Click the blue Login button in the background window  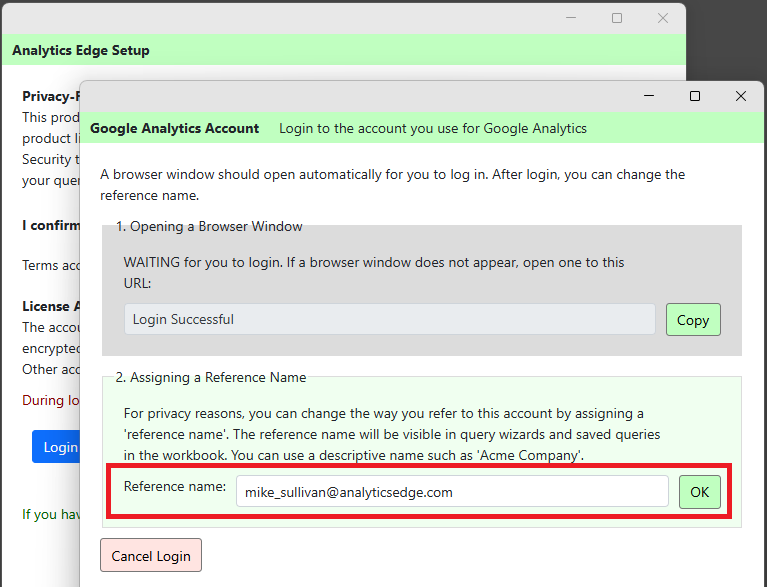58,447
